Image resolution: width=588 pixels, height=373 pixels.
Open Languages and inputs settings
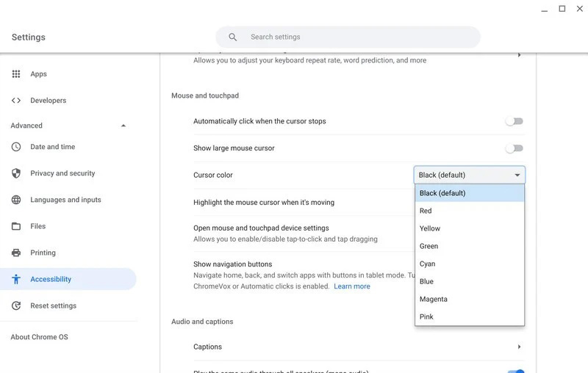point(65,200)
